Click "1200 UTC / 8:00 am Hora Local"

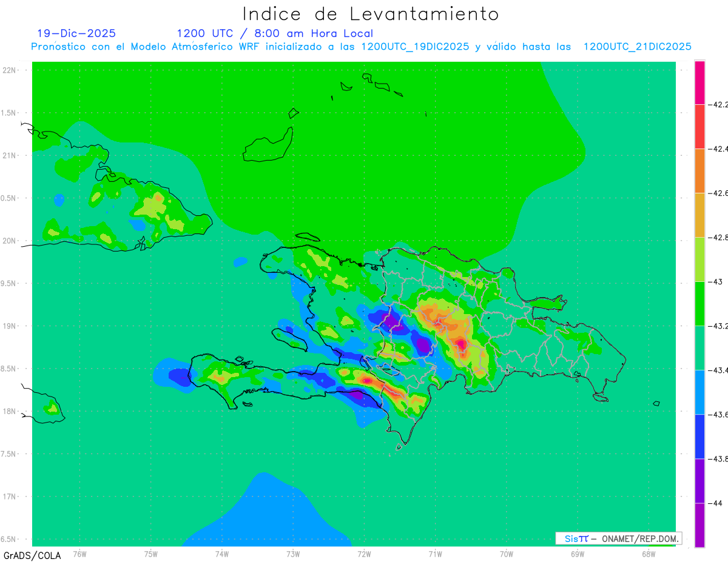pos(275,33)
